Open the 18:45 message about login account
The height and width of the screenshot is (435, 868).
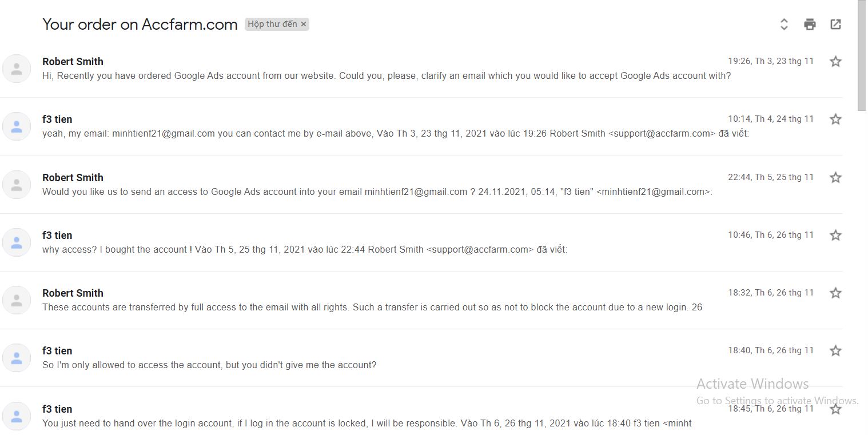coord(421,416)
